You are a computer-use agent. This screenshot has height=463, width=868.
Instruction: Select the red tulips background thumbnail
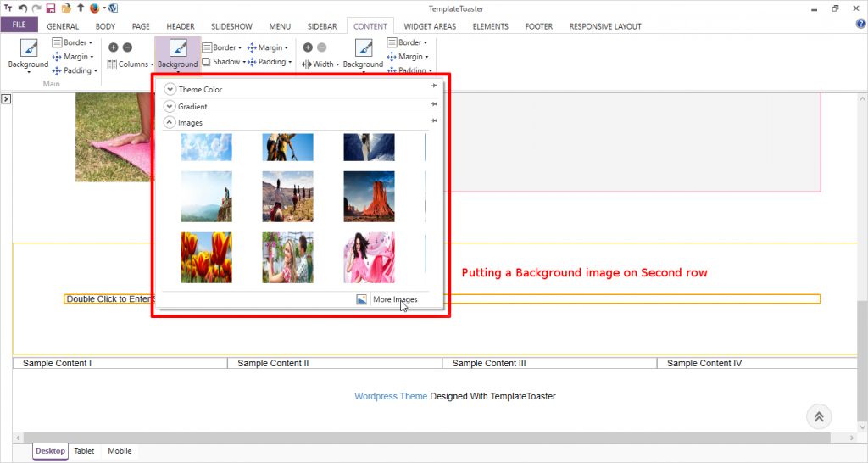(x=206, y=257)
